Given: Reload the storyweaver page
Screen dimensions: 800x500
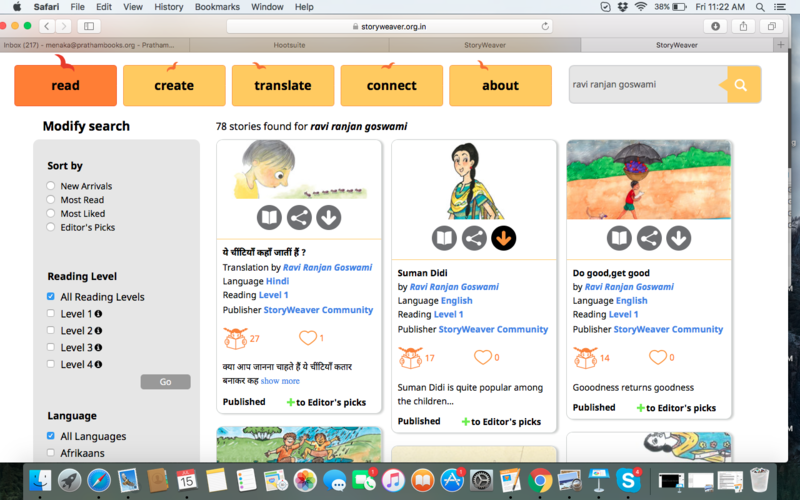Looking at the screenshot, I should click(x=545, y=27).
